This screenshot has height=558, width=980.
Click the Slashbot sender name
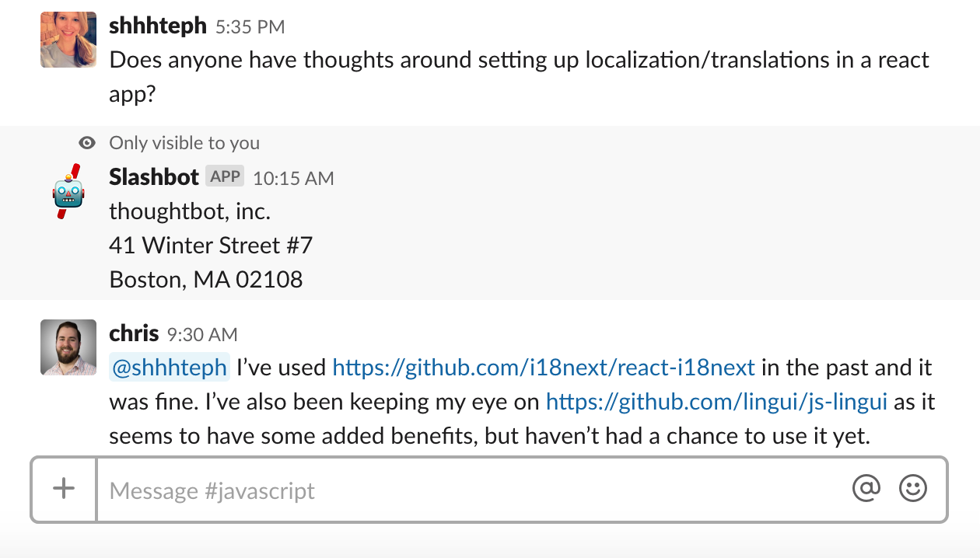[x=154, y=177]
